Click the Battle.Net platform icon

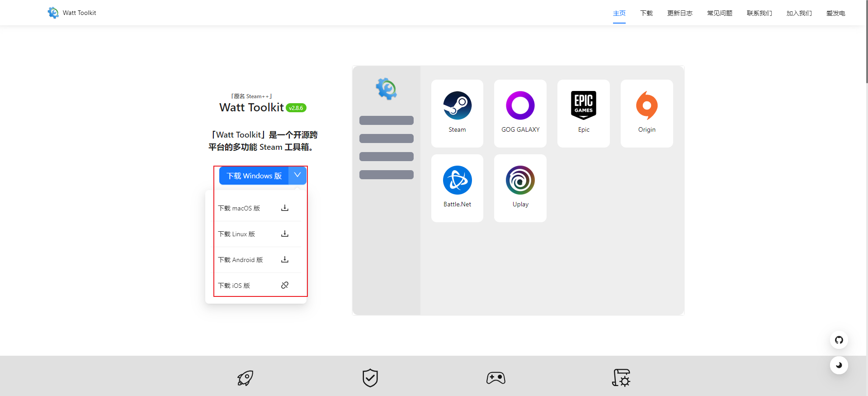(457, 180)
